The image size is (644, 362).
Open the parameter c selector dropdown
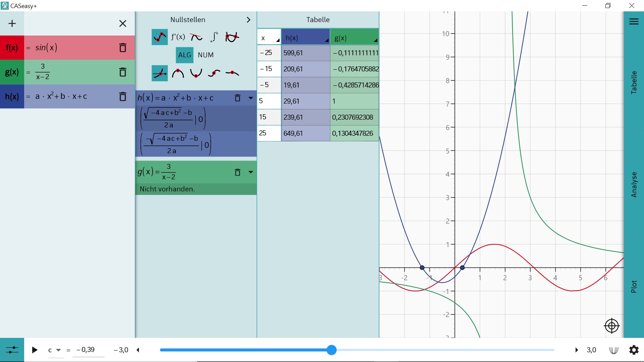click(x=58, y=350)
